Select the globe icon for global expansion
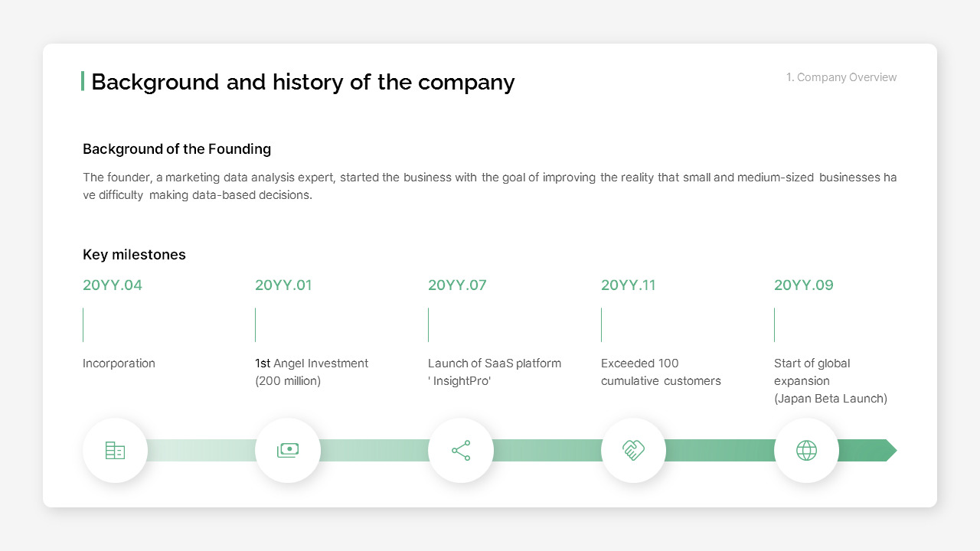980x551 pixels. [806, 451]
